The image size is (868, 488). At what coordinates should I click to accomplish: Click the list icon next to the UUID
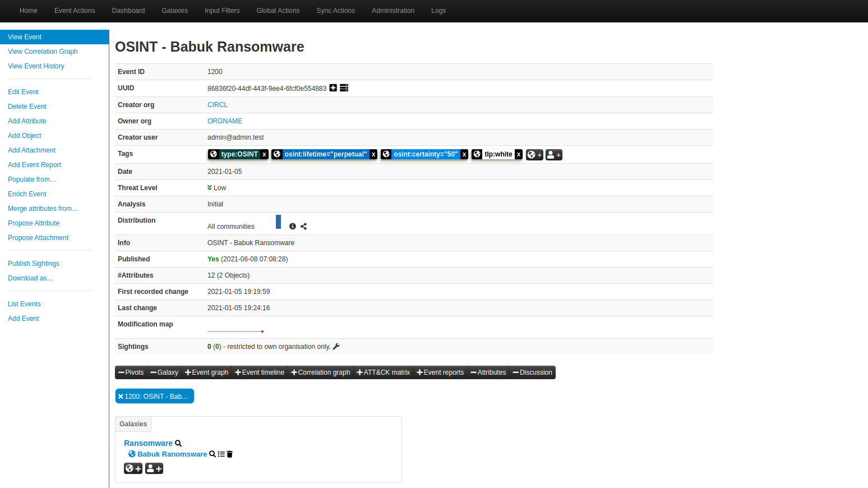click(344, 88)
